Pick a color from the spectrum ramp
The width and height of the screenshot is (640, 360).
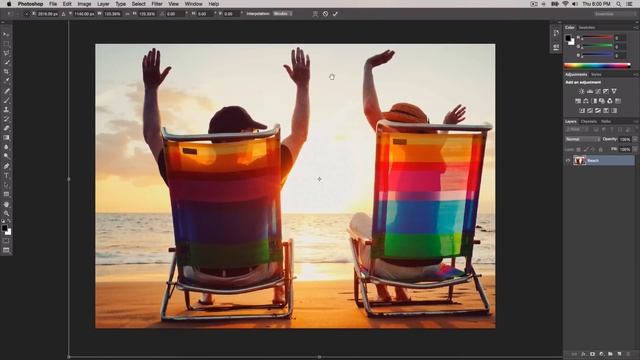pyautogui.click(x=597, y=65)
